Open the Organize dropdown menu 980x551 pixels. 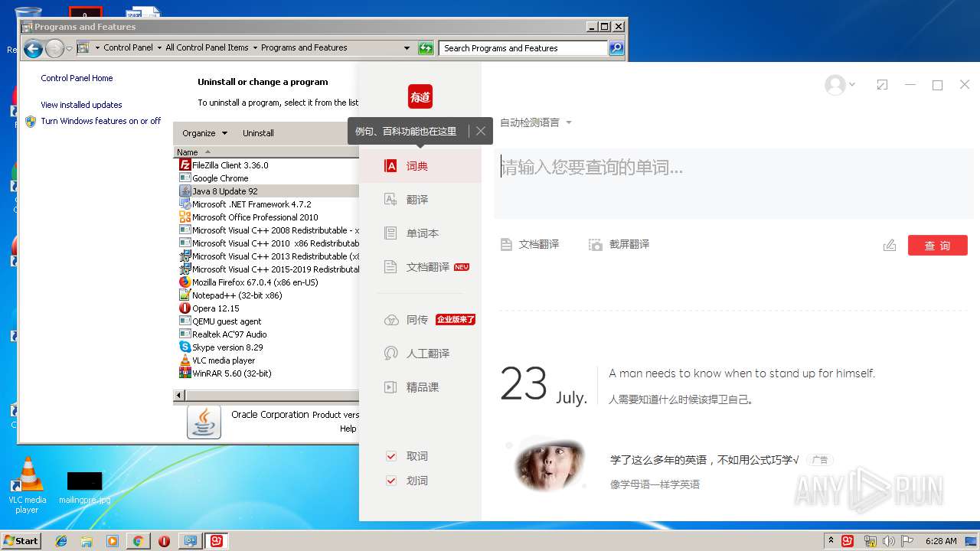click(x=204, y=133)
